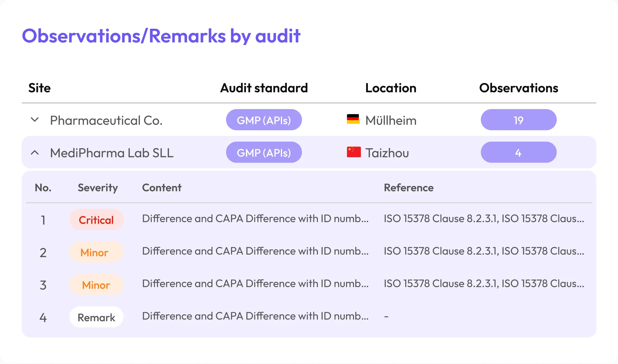Sort by the Site column header
The image size is (618, 364).
click(x=40, y=88)
